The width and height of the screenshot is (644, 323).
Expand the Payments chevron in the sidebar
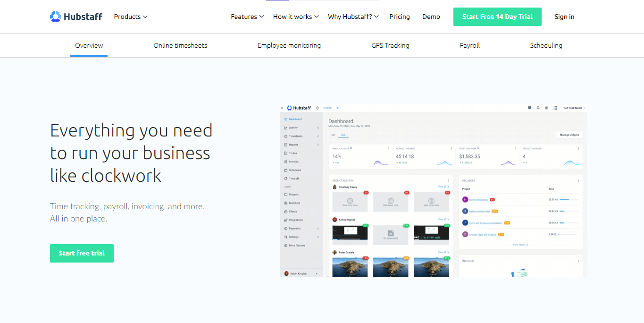pyautogui.click(x=318, y=229)
